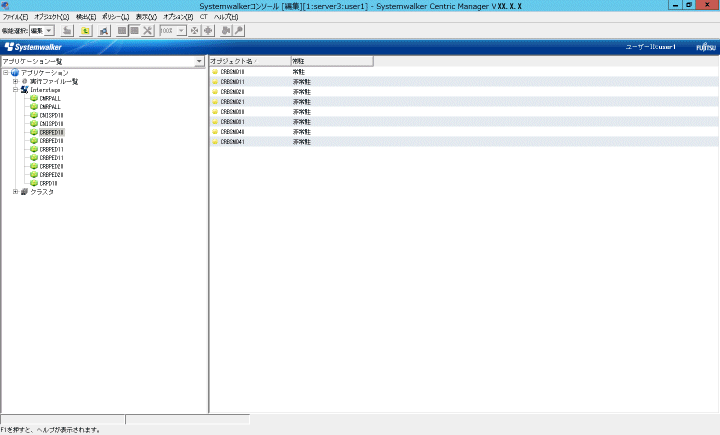Click the 常駐 column header

click(331, 61)
